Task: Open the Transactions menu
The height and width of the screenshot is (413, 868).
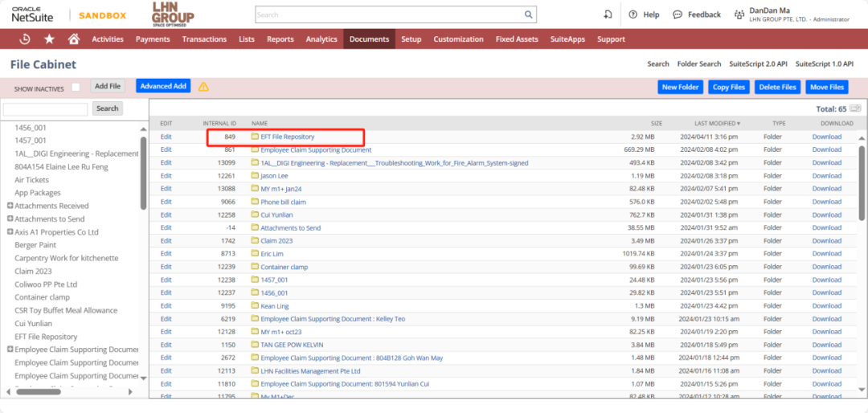Action: pos(204,39)
